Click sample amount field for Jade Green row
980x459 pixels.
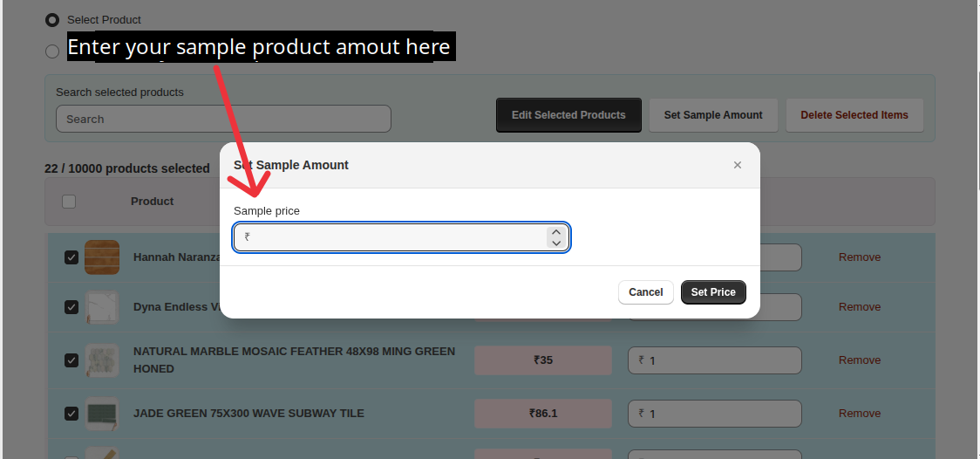(x=714, y=414)
